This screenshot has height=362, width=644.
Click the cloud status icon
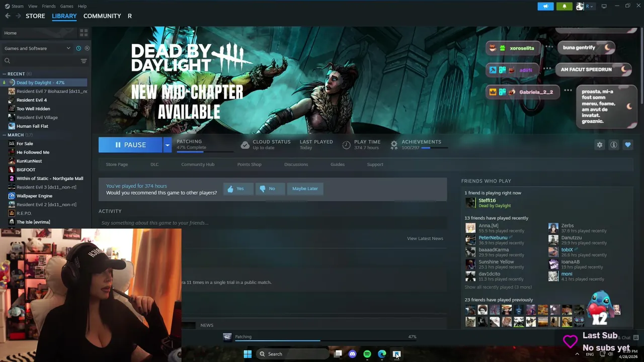[x=245, y=145]
